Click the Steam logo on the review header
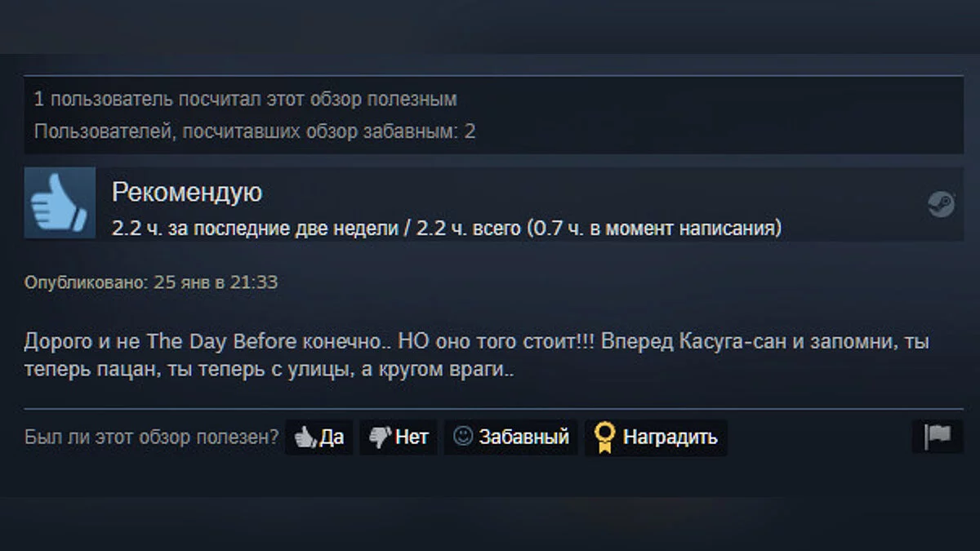Viewport: 980px width, 551px height. [x=942, y=203]
